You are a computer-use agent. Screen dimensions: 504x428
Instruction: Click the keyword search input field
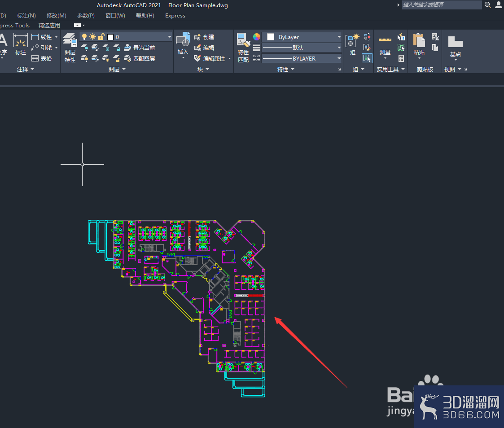coord(442,5)
